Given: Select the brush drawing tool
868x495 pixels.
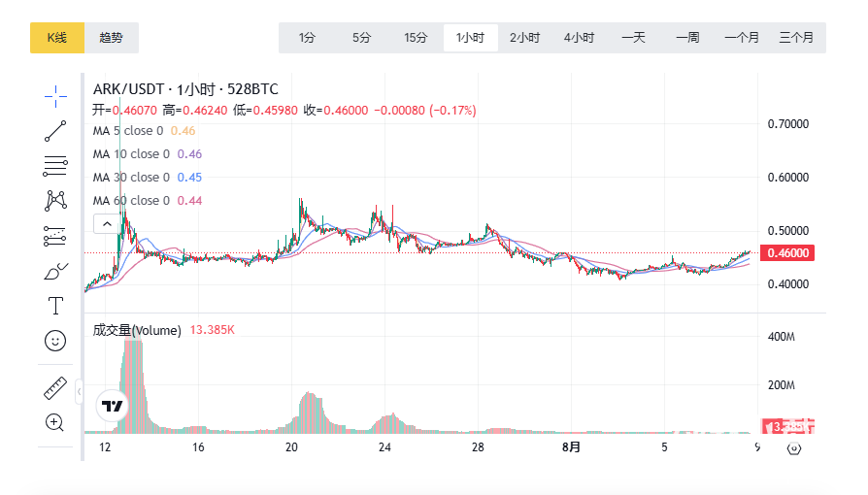Looking at the screenshot, I should coord(55,272).
